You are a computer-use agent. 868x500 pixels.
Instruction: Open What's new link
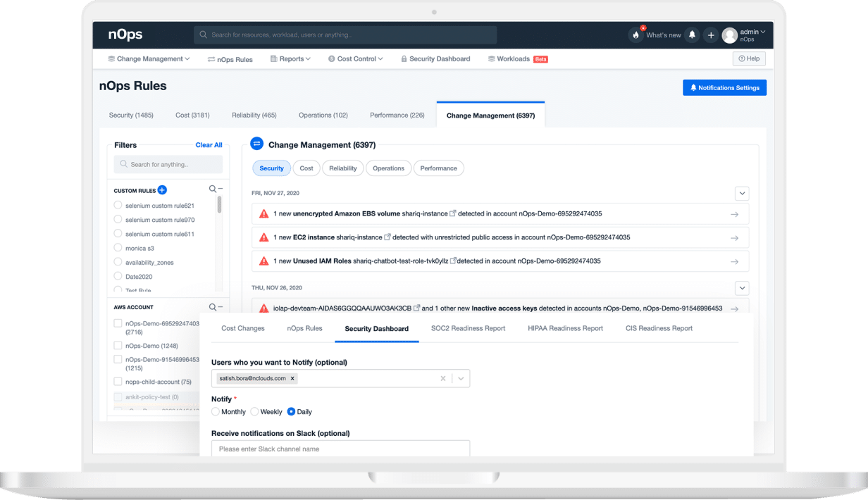click(664, 35)
